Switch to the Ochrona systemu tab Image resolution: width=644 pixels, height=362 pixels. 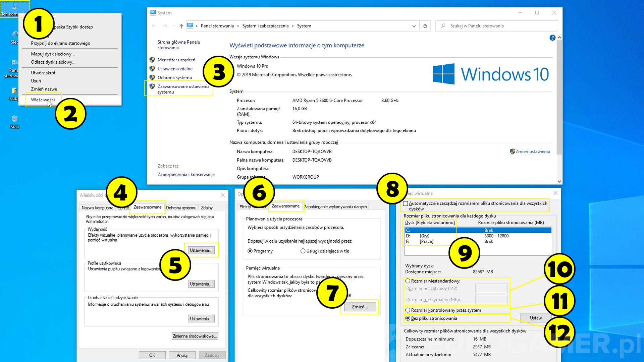click(181, 207)
